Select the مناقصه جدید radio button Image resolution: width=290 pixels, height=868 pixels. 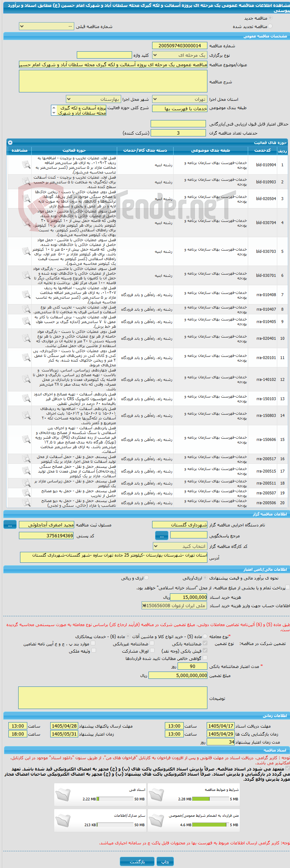pyautogui.click(x=270, y=18)
